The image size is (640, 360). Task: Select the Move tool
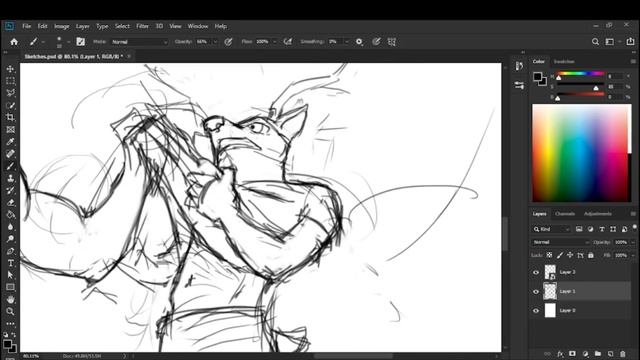[11, 69]
